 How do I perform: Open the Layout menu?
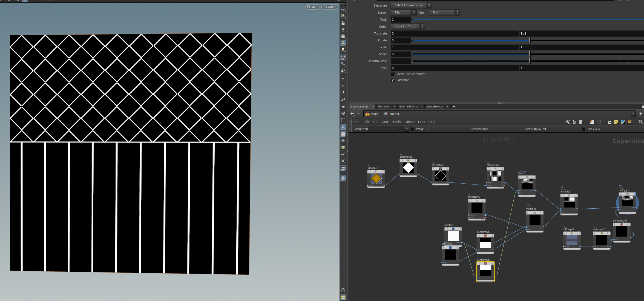tap(410, 122)
